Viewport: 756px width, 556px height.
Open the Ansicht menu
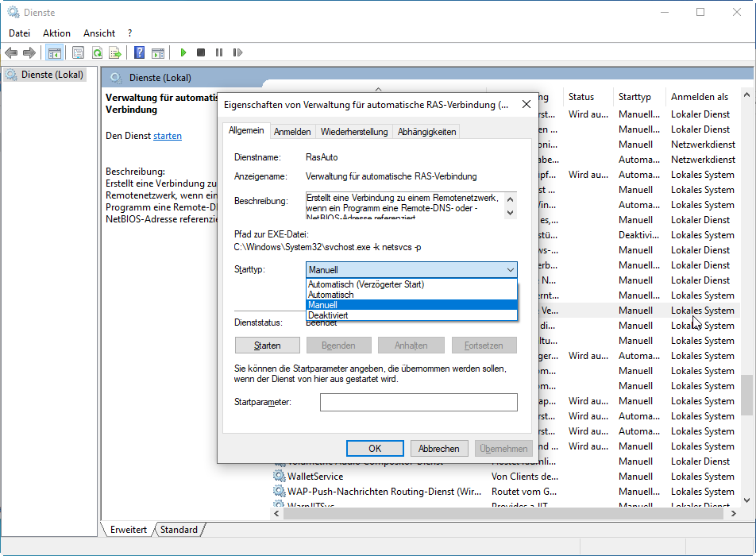[x=98, y=33]
